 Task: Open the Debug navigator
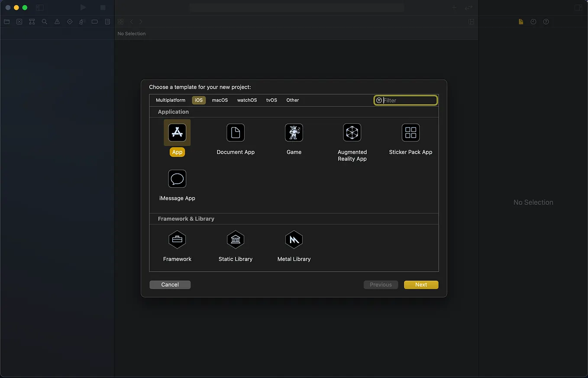point(82,22)
